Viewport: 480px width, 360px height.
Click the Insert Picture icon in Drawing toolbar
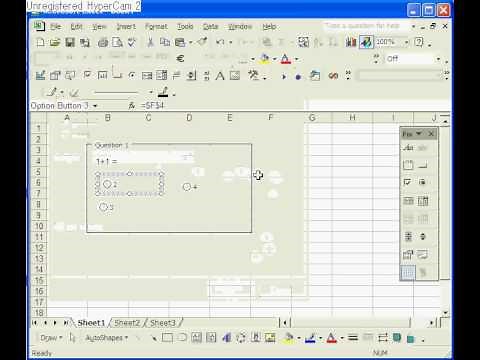(x=270, y=338)
